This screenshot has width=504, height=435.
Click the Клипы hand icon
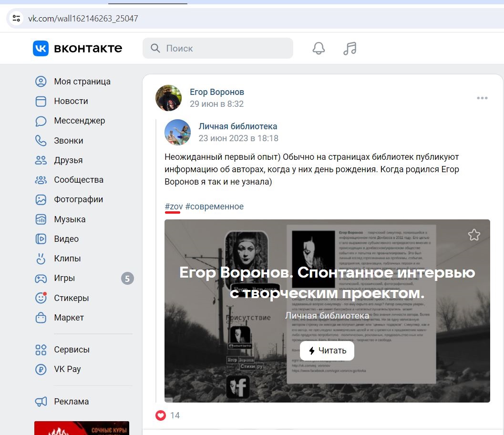[41, 259]
